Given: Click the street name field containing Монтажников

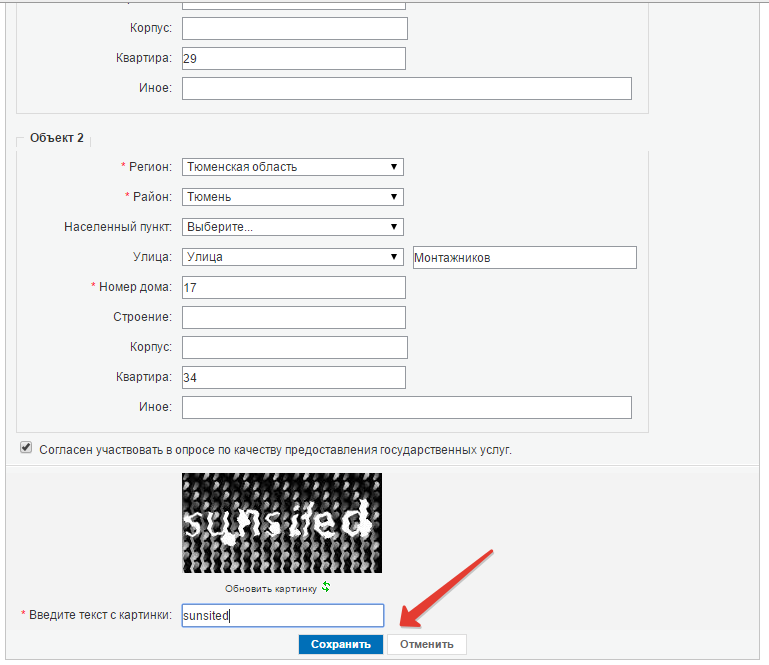Looking at the screenshot, I should pyautogui.click(x=524, y=258).
